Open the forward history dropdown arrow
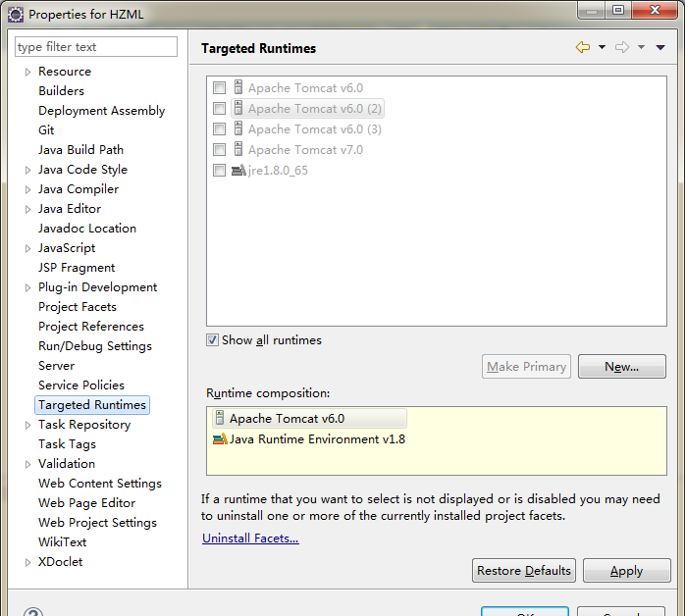Screen dimensions: 685x616 coord(641,47)
